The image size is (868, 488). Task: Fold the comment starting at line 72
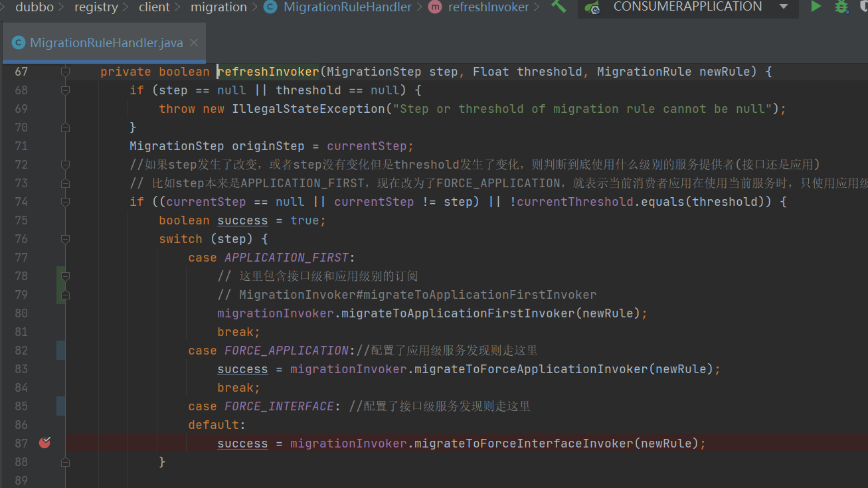(65, 164)
